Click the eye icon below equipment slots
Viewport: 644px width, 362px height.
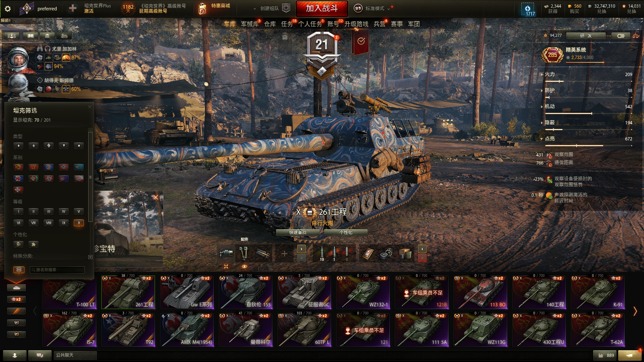pos(245,266)
